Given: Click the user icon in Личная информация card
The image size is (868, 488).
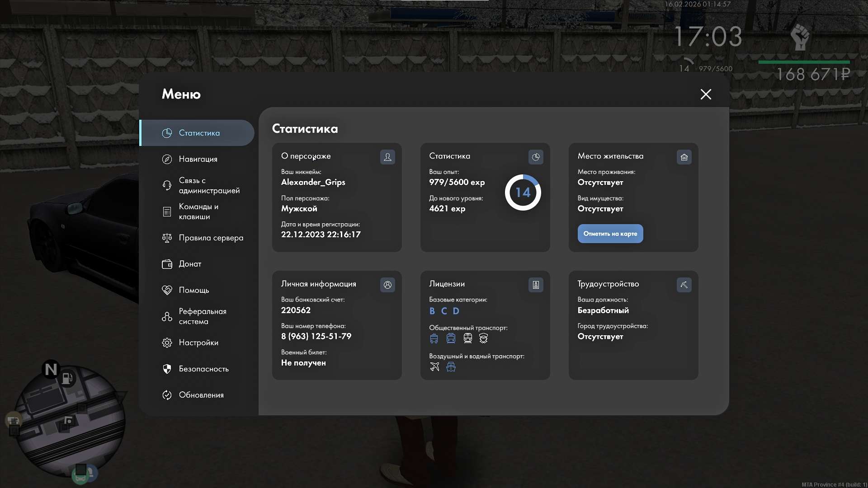Looking at the screenshot, I should [x=387, y=285].
